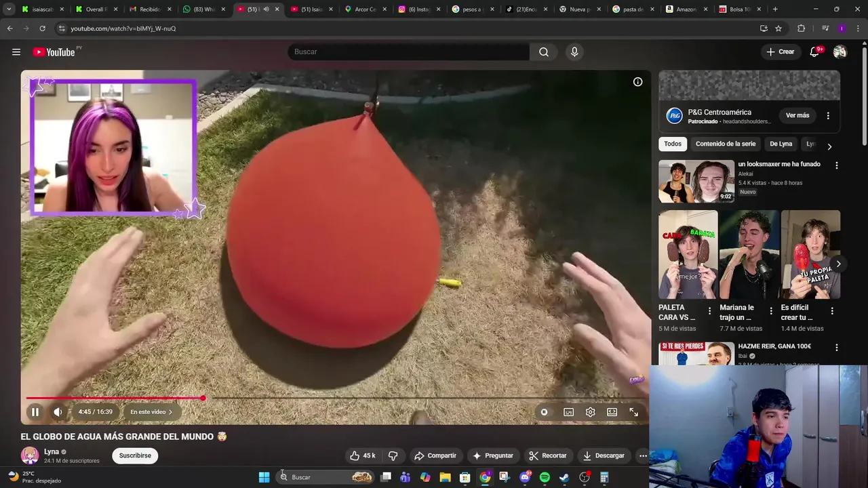The image size is (868, 488).
Task: Open the PALETA CARA VS short
Action: [688, 255]
